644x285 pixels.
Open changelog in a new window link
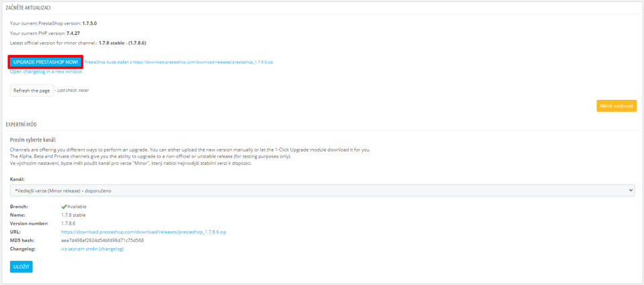click(46, 72)
